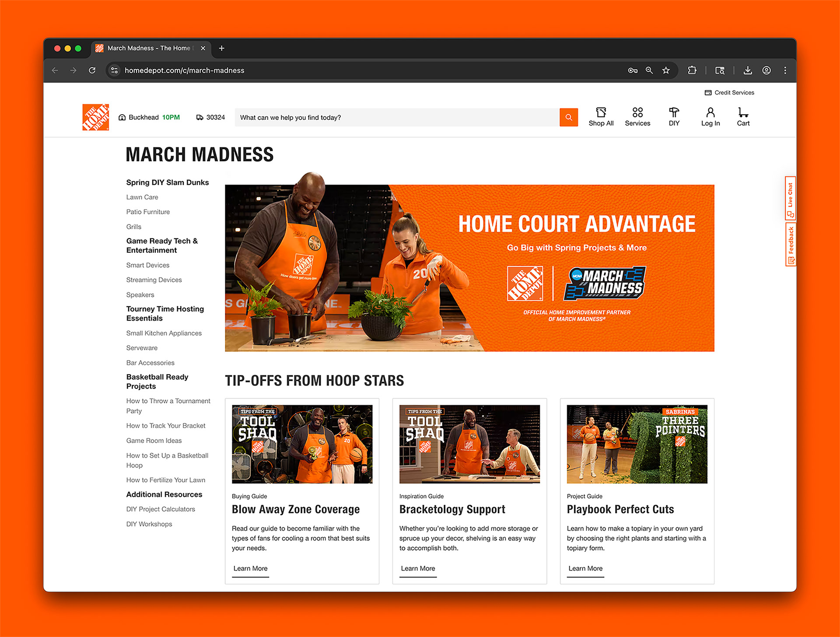Click the product search field
This screenshot has height=637, width=840.
point(397,117)
